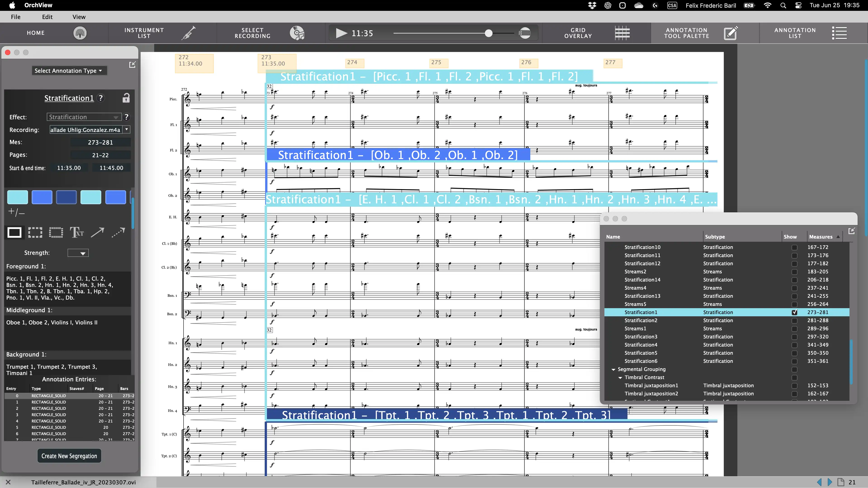The height and width of the screenshot is (488, 868).
Task: Click the Mes field showing 273-281
Action: [100, 143]
